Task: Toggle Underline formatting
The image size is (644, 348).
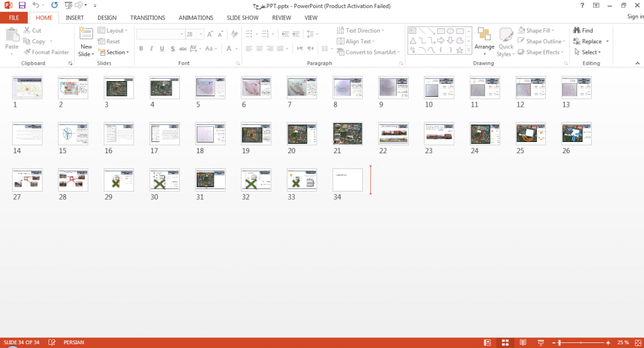Action: point(162,48)
